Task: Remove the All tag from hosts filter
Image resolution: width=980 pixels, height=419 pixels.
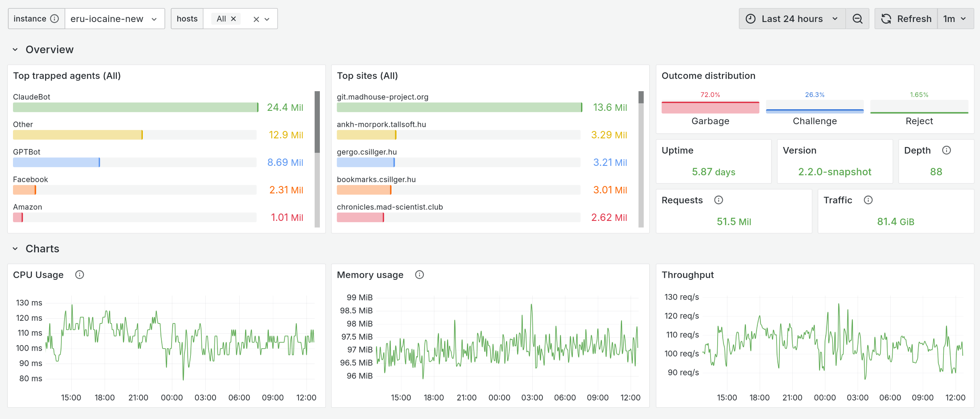Action: point(233,19)
